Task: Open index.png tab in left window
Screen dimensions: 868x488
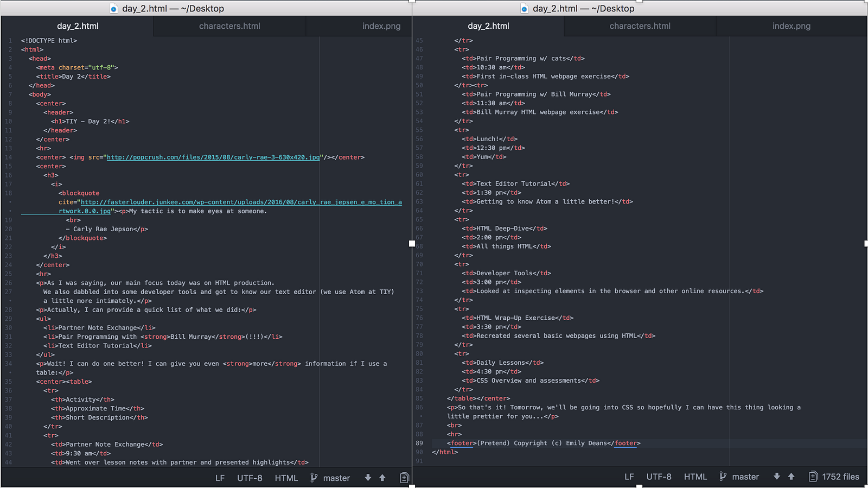Action: pyautogui.click(x=381, y=26)
